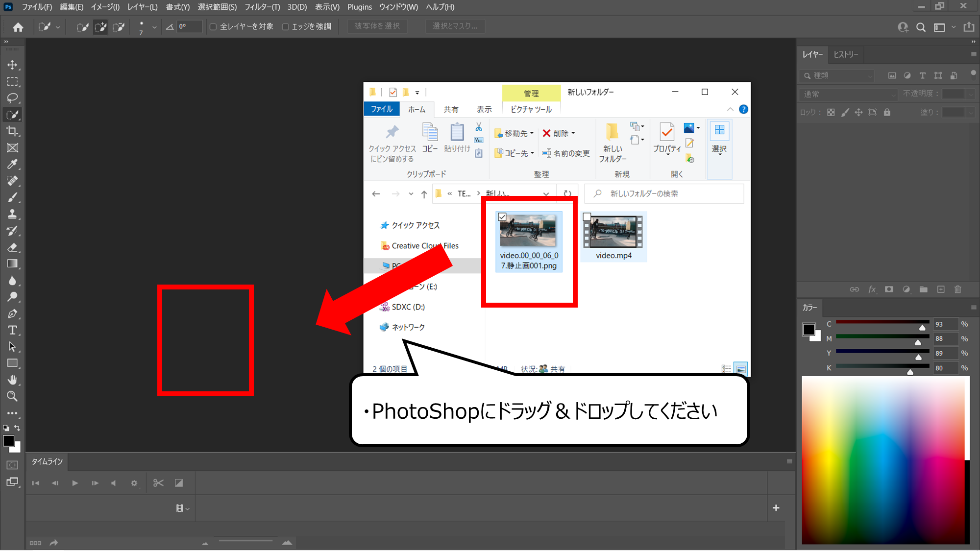This screenshot has height=551, width=980.
Task: Select the Hand tool
Action: pos(13,380)
